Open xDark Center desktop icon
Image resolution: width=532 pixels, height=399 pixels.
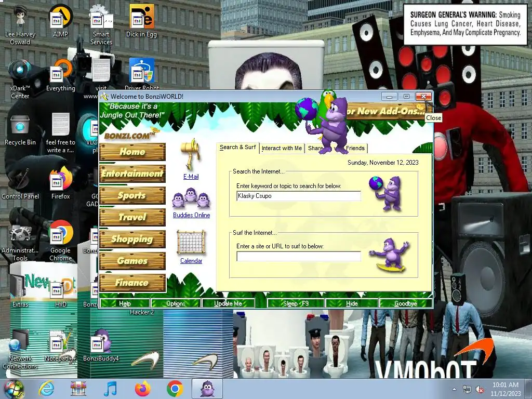click(x=20, y=79)
